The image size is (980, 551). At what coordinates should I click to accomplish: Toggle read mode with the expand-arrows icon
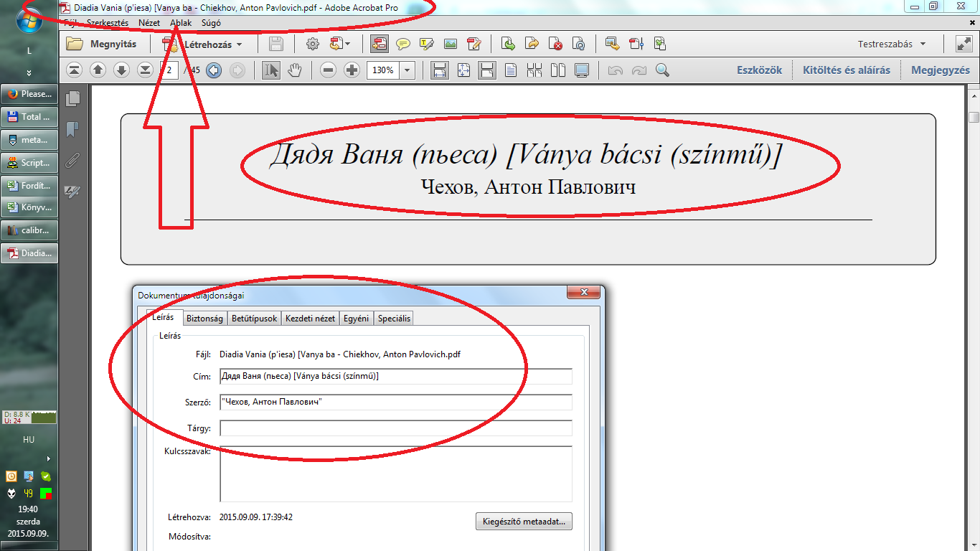[963, 44]
